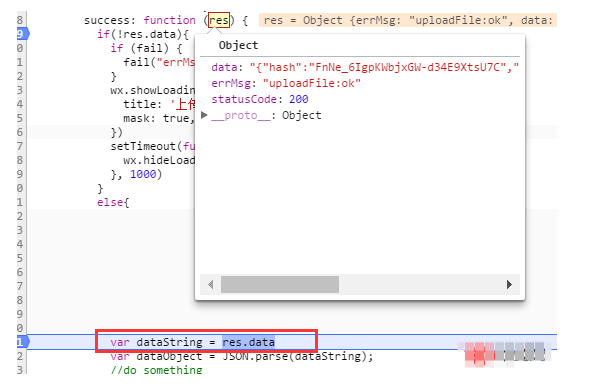
Task: Expand the __proto__ Object entry
Action: pos(204,115)
